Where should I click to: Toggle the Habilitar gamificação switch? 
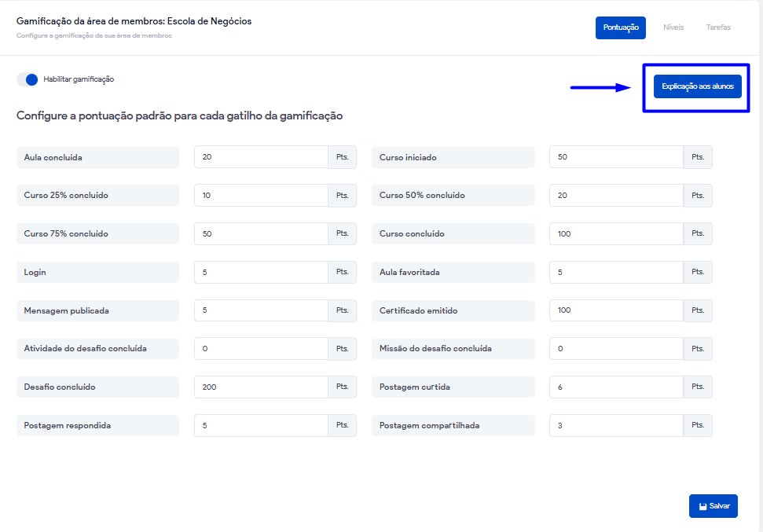tap(28, 79)
